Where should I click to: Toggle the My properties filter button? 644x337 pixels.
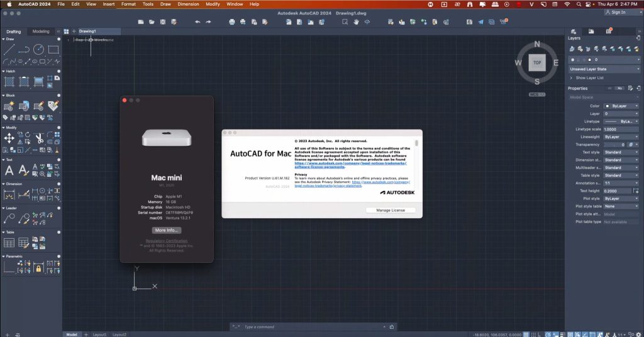[619, 89]
